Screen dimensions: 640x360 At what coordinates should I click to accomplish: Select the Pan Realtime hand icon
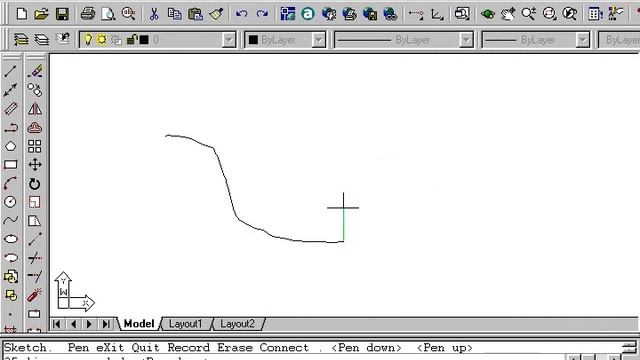point(508,14)
